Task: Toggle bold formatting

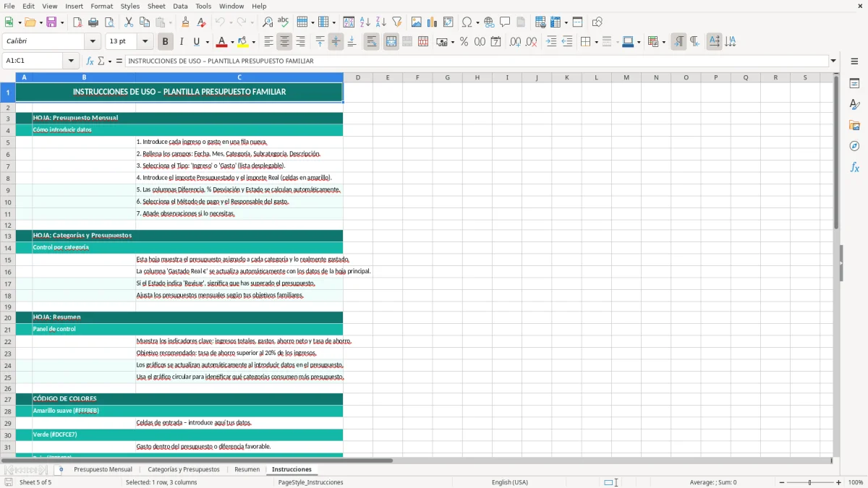Action: pos(166,42)
